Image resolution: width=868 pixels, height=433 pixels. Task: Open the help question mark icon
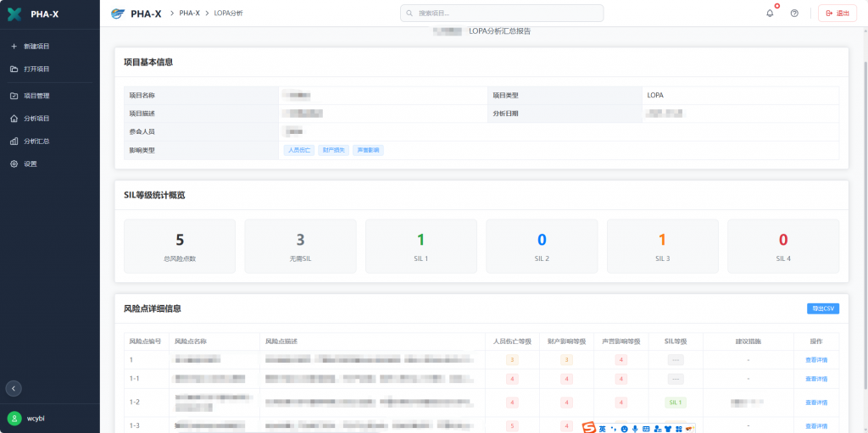tap(794, 14)
